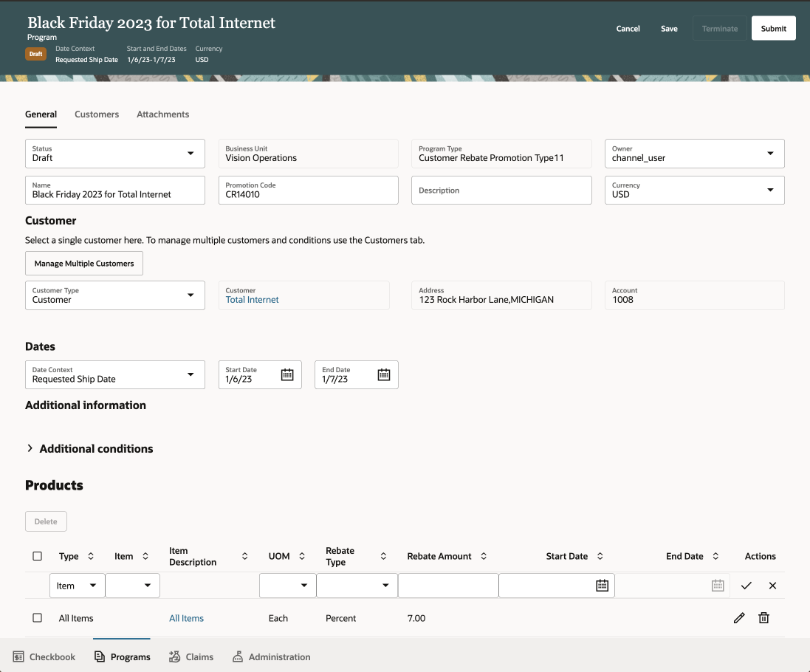Viewport: 810px width, 672px height.
Task: Open the Status dropdown
Action: click(115, 154)
